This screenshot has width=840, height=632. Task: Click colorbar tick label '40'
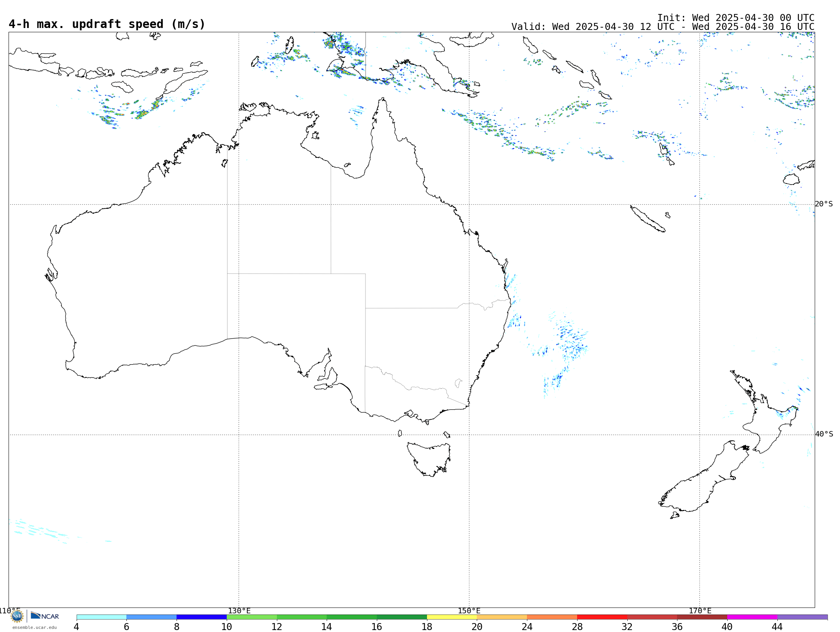coord(727,627)
